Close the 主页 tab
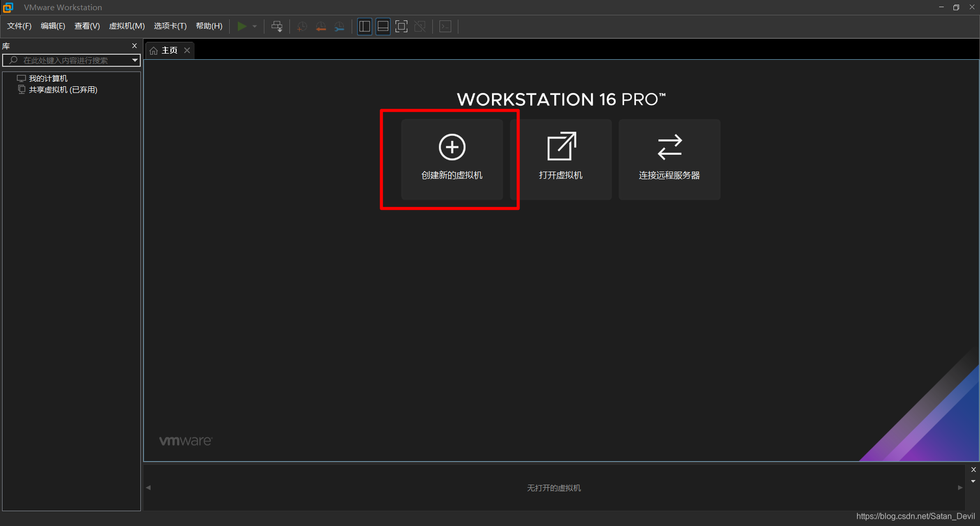Viewport: 980px width, 526px height. (187, 51)
